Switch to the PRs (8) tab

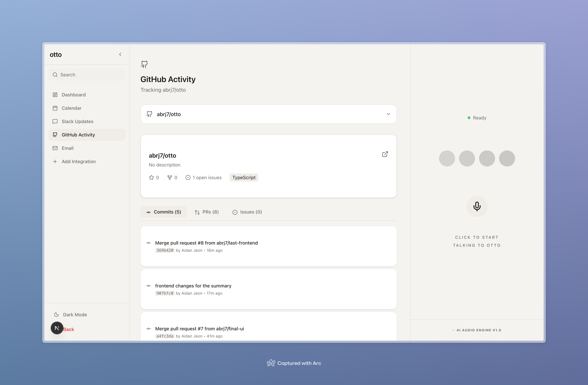click(207, 212)
